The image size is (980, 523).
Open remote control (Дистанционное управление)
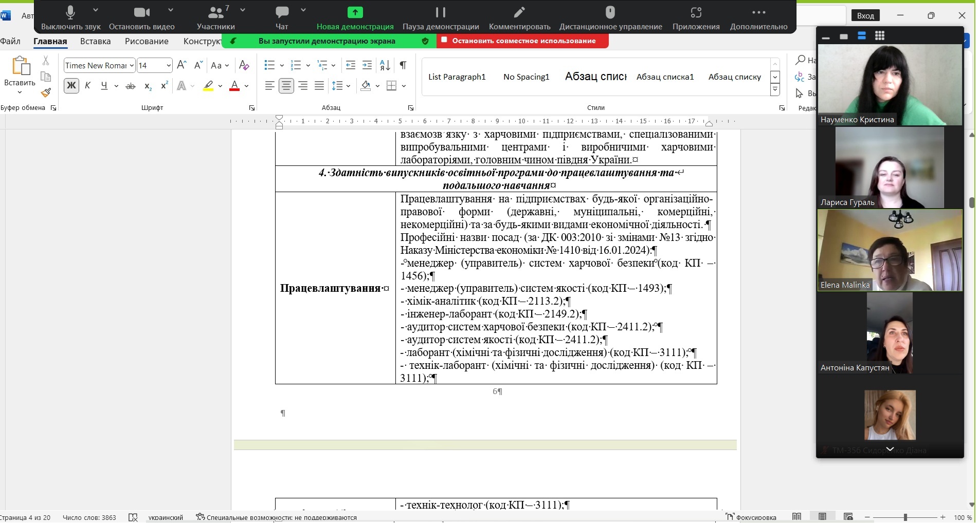(610, 17)
